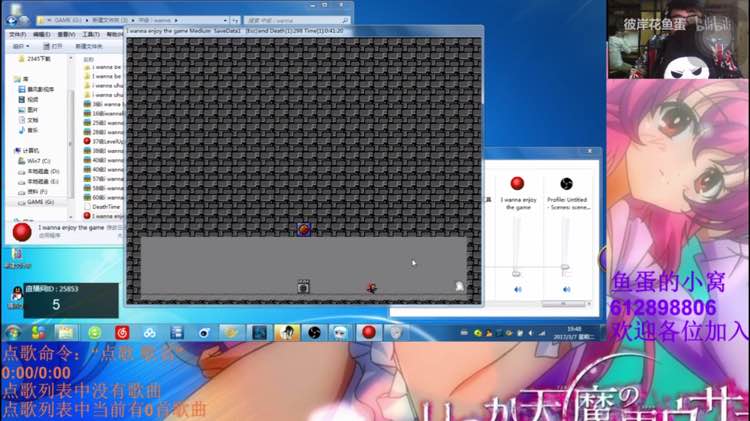Select the 文档 library in the navigation pane

click(x=28, y=120)
